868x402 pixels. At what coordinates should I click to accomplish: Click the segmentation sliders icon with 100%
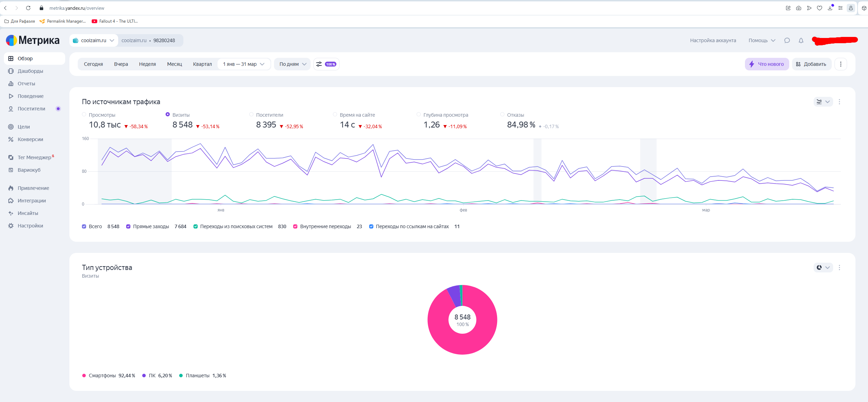pyautogui.click(x=326, y=64)
